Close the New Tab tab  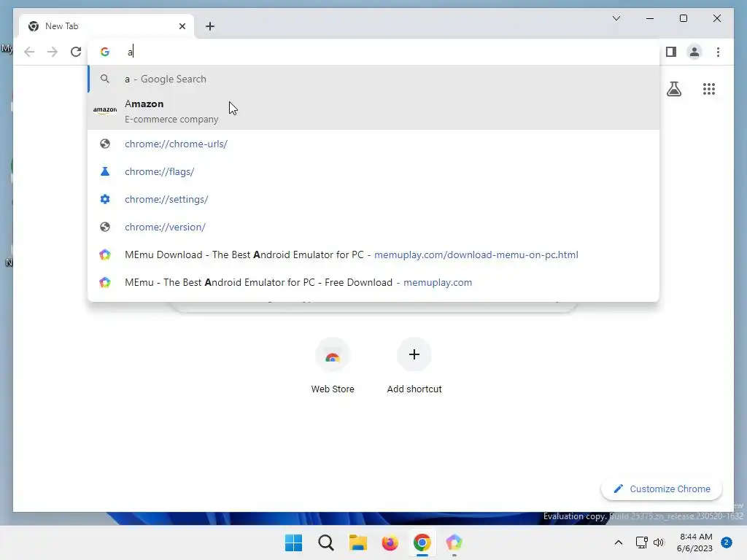(182, 26)
